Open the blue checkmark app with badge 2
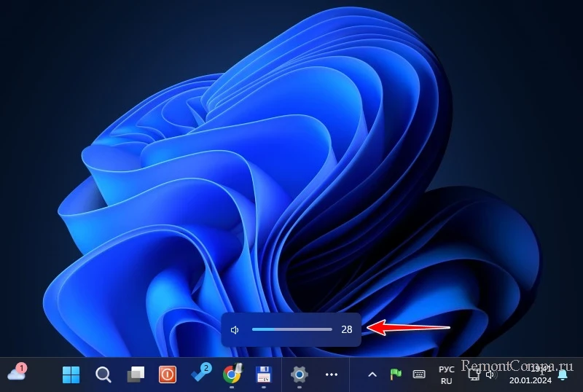Viewport: 583px width, 392px height. coord(201,372)
